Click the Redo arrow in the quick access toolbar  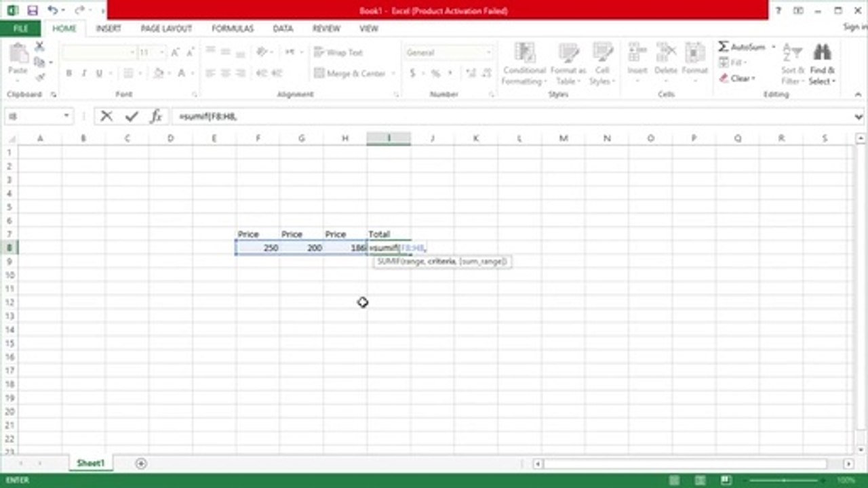click(x=80, y=11)
